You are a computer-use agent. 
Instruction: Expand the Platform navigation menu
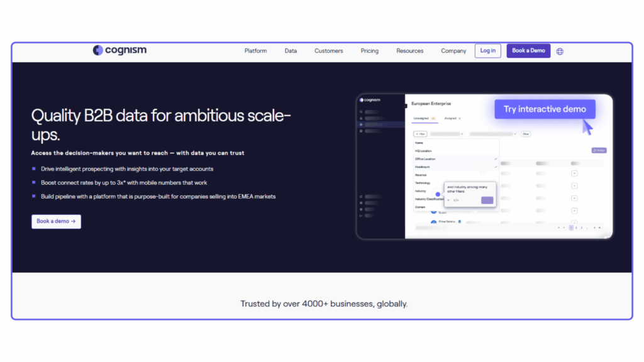255,51
